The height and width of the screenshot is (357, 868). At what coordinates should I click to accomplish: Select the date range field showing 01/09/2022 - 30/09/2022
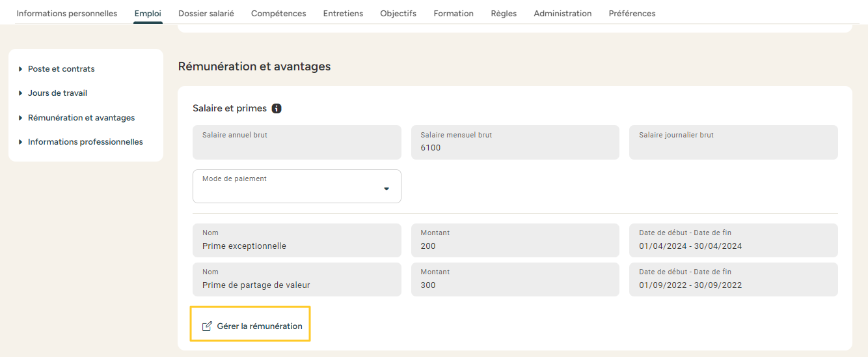(x=733, y=279)
